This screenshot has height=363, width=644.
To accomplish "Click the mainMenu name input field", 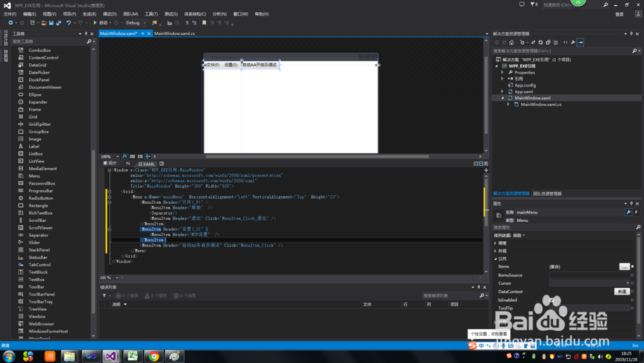I will tap(569, 213).
